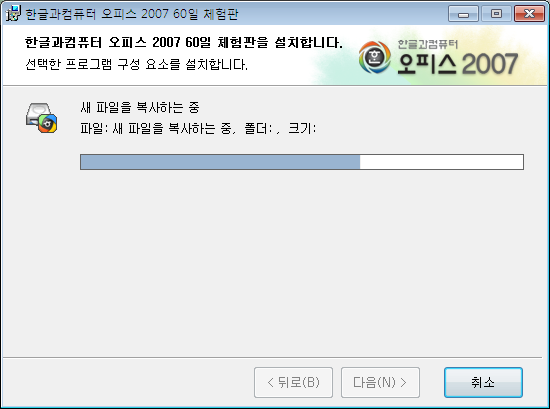Click the Hancom Office 2007 swirl logo
Screen dimensions: 550x409
point(375,57)
